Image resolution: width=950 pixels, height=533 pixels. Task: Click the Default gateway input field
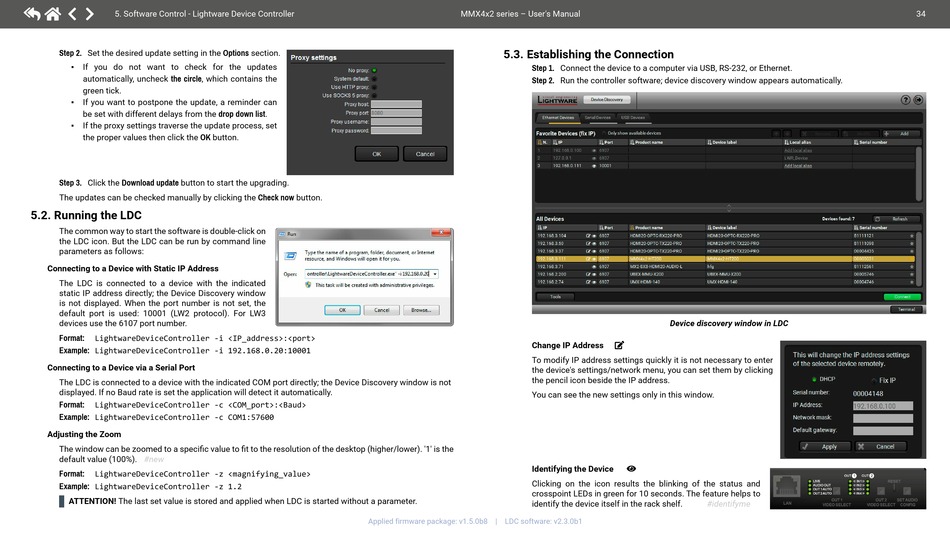[x=883, y=431]
